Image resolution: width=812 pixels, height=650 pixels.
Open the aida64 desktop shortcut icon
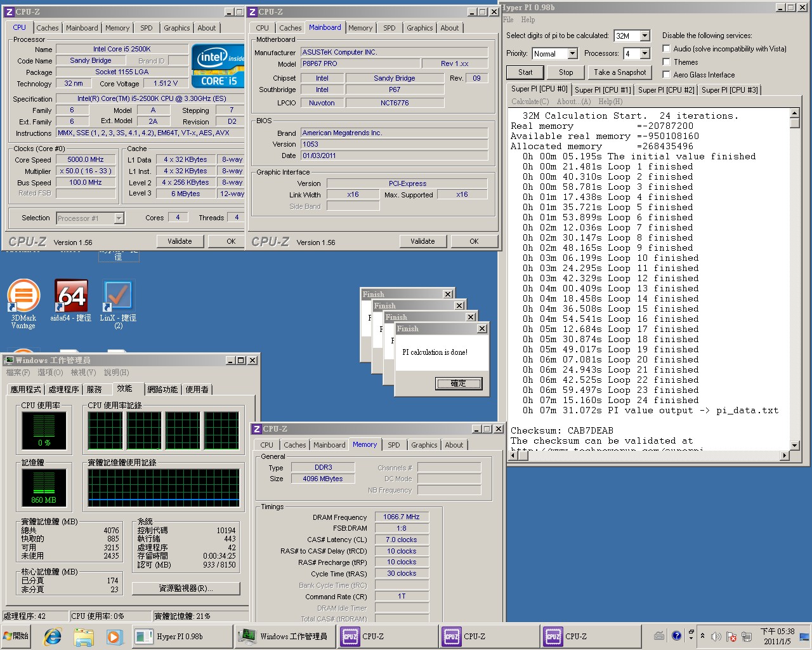[x=70, y=301]
